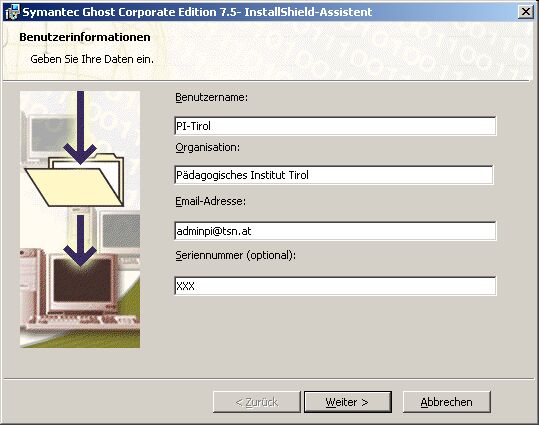Click the lower arrow pointing at the monitor
539x425 pixels.
80,241
